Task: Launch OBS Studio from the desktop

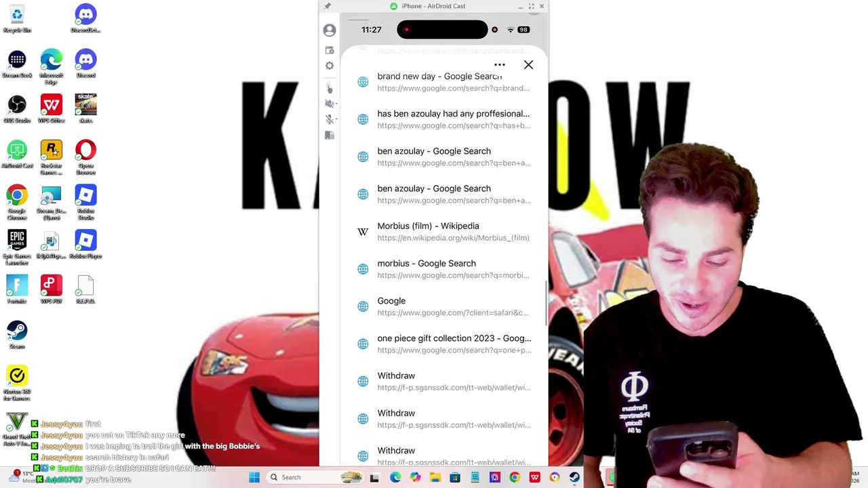Action: tap(17, 108)
